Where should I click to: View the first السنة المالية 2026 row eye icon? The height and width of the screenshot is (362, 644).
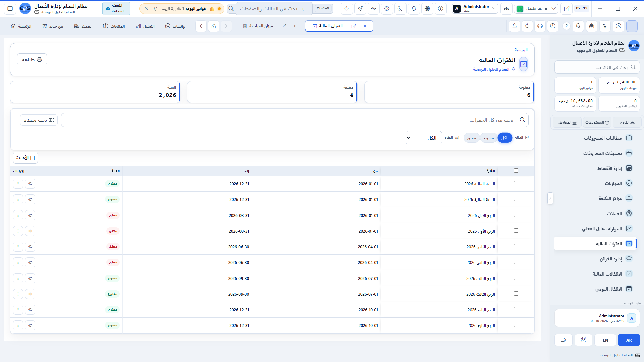pos(30,184)
